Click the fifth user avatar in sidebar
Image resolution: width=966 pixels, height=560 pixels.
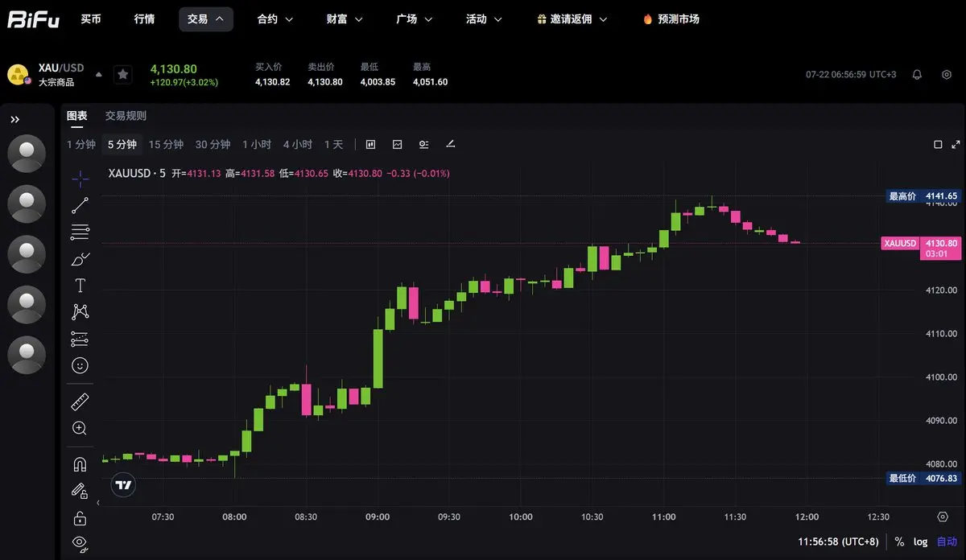(27, 354)
